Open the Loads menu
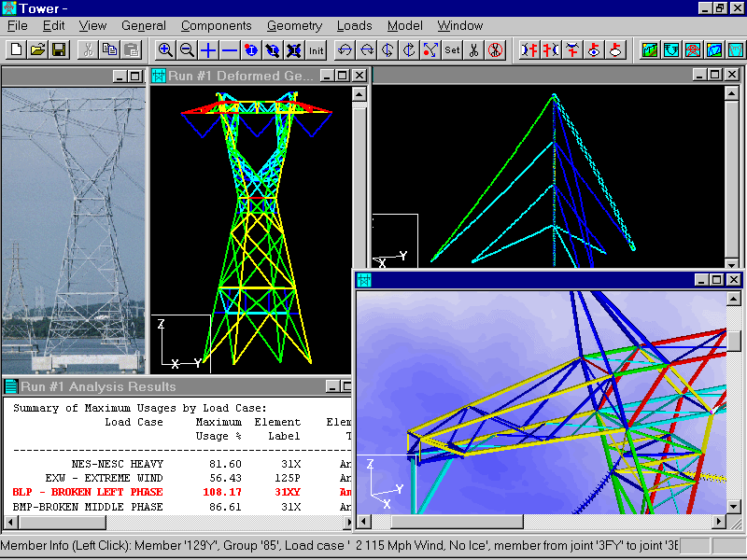The image size is (747, 560). pyautogui.click(x=354, y=26)
